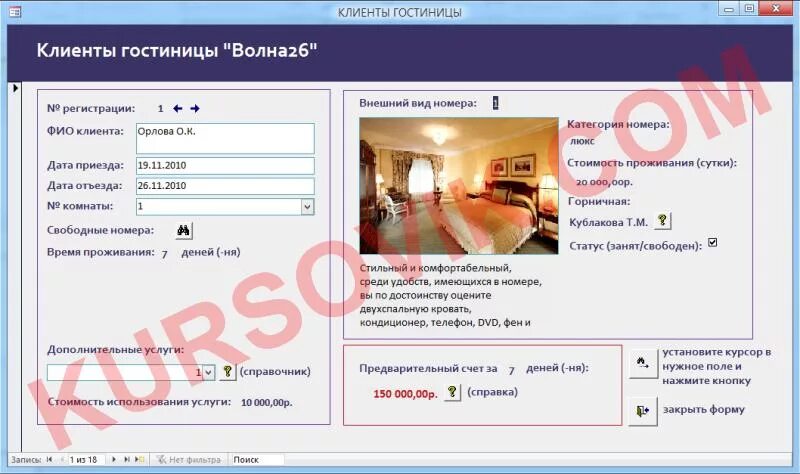Click the (справка) label
The height and width of the screenshot is (474, 800).
pos(492,392)
